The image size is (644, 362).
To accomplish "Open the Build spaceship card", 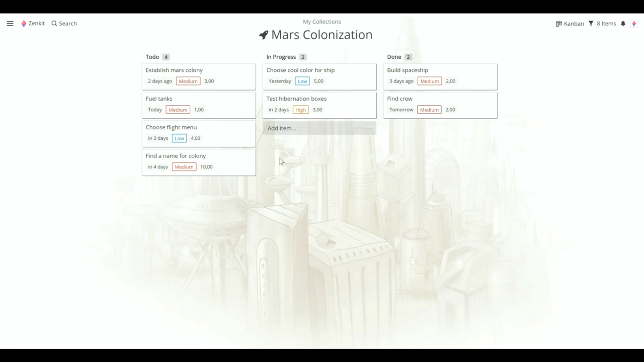I will 440,77.
